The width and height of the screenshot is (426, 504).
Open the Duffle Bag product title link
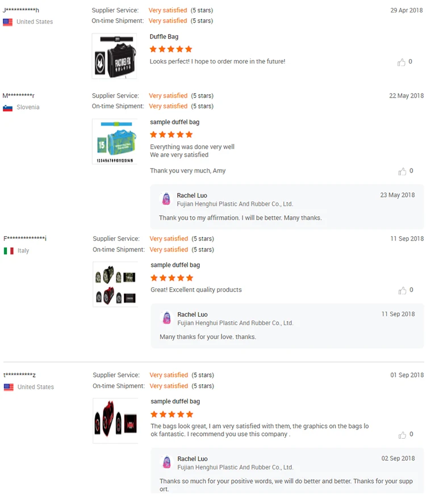point(164,37)
